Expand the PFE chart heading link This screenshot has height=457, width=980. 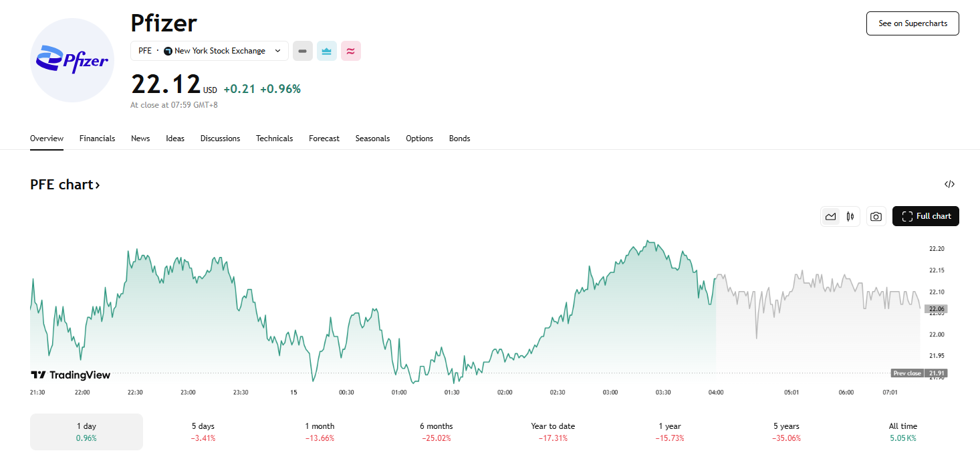point(65,185)
